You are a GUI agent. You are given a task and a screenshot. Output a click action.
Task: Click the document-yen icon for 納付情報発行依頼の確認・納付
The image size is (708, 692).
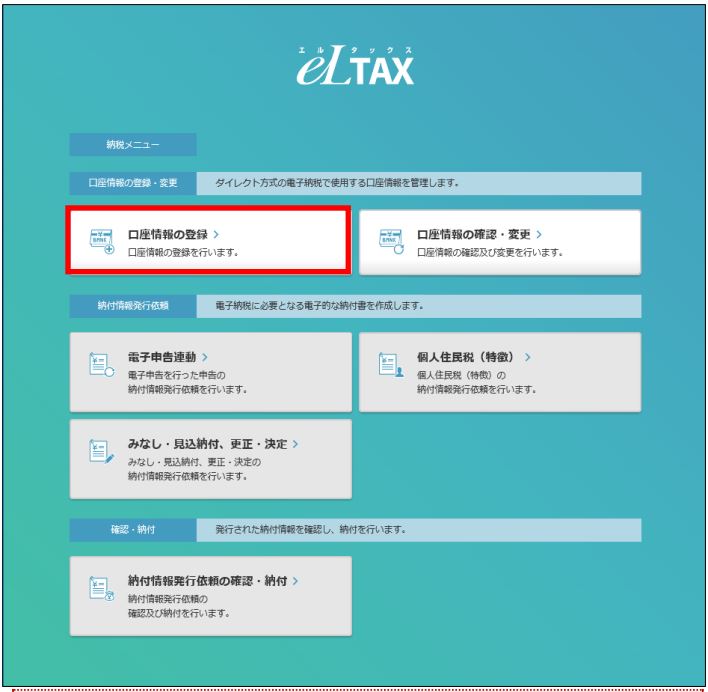pyautogui.click(x=102, y=588)
